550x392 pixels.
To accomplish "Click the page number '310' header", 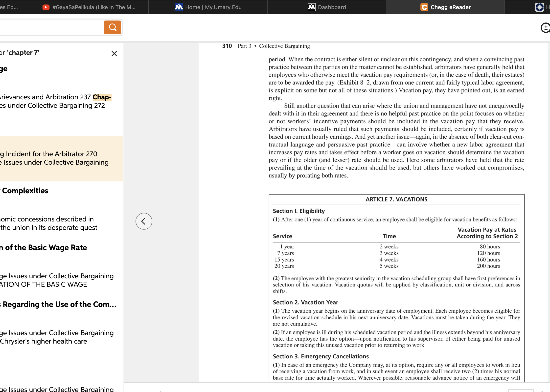I will tap(227, 46).
